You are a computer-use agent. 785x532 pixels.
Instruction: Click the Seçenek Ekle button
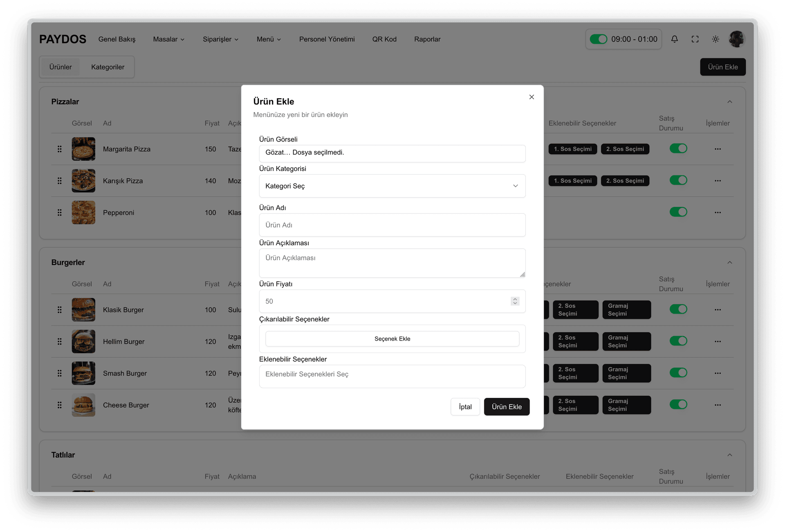click(x=392, y=339)
